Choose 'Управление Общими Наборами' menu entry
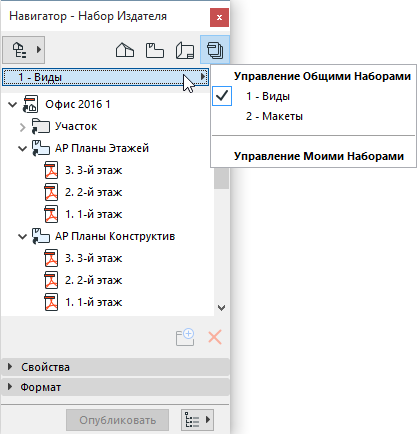This screenshot has width=417, height=434. [322, 76]
